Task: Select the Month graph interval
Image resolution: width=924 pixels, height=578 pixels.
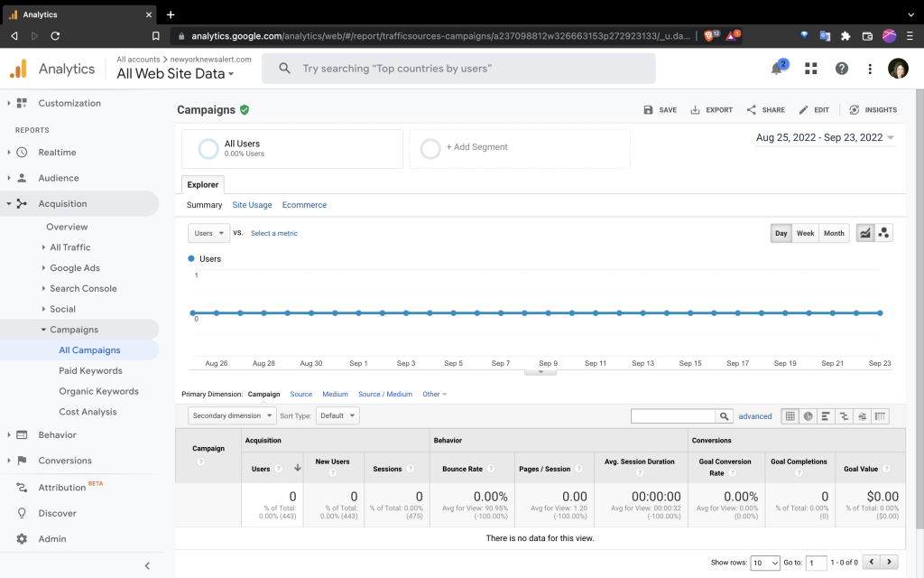Action: point(834,233)
